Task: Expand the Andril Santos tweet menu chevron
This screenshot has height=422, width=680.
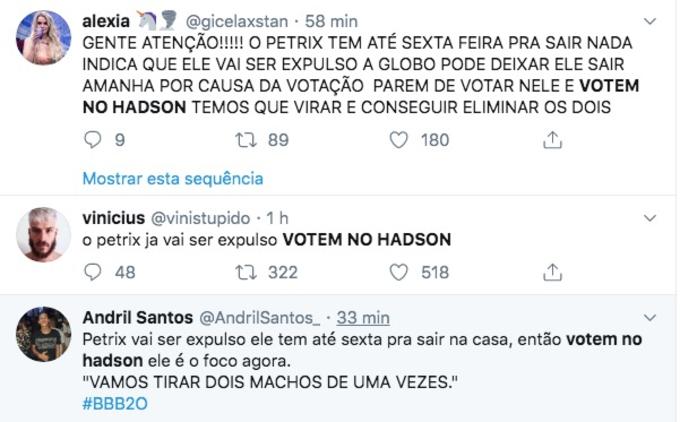Action: coord(650,317)
